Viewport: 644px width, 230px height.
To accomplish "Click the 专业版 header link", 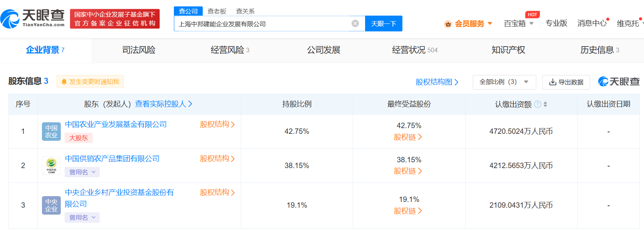I will click(x=556, y=23).
